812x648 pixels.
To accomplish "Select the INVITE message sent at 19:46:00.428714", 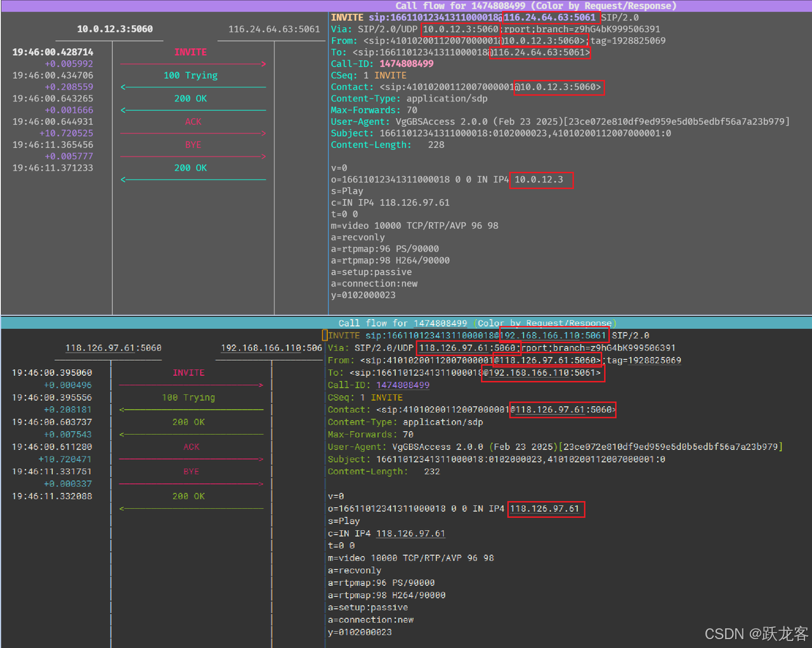I will click(190, 52).
